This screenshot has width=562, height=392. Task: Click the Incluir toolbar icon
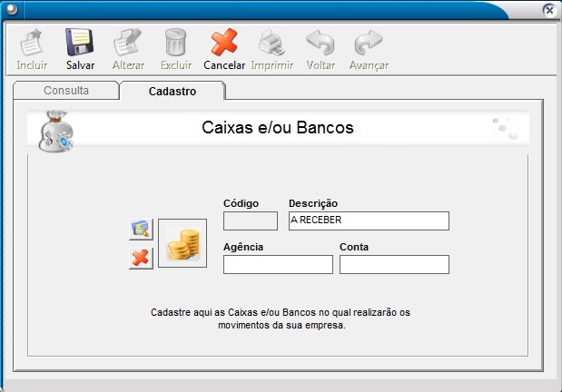pyautogui.click(x=32, y=49)
